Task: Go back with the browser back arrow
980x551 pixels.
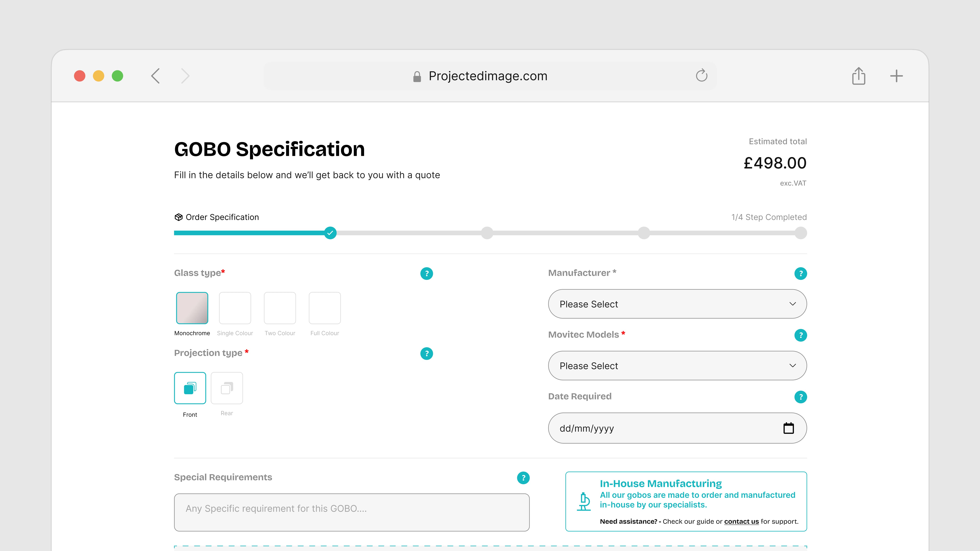Action: pyautogui.click(x=155, y=76)
